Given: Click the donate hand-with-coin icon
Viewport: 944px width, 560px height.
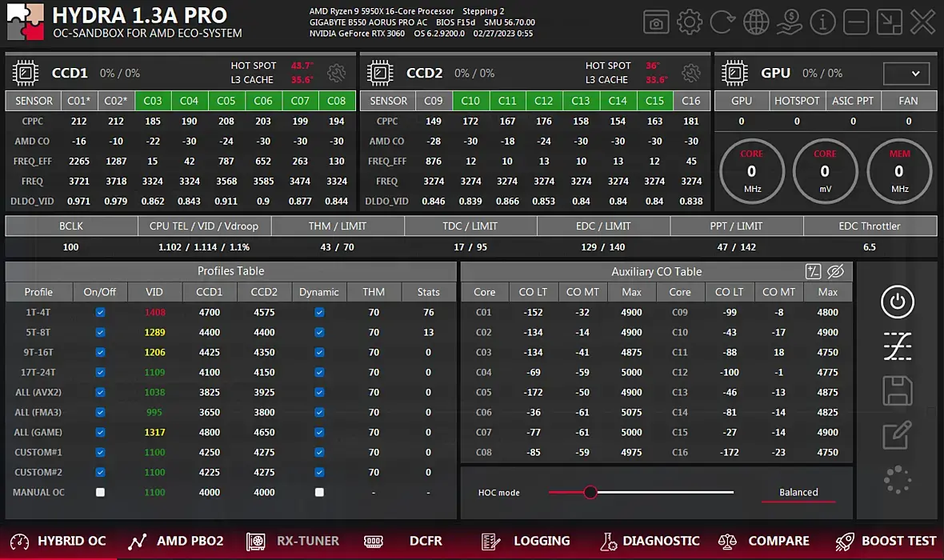Looking at the screenshot, I should point(790,23).
